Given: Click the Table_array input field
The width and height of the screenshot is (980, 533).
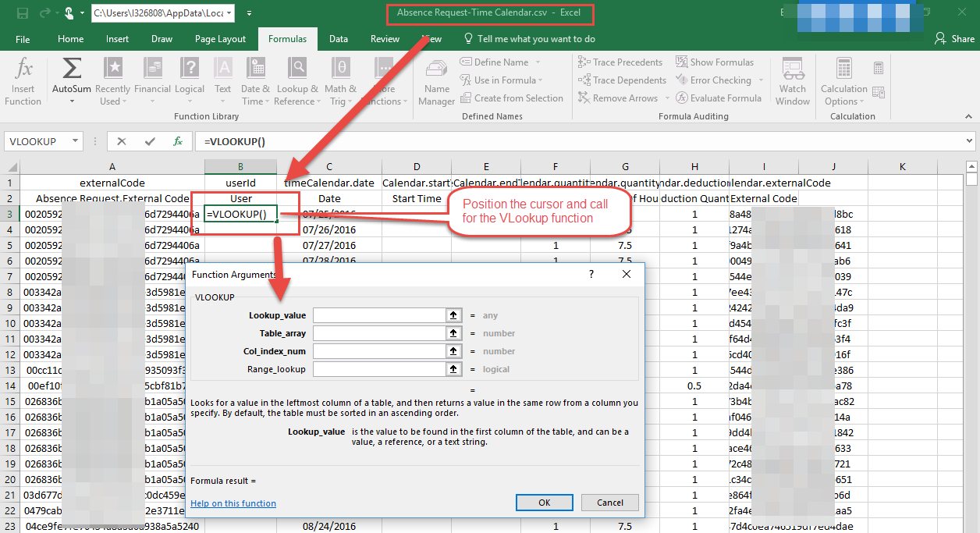Looking at the screenshot, I should 378,333.
